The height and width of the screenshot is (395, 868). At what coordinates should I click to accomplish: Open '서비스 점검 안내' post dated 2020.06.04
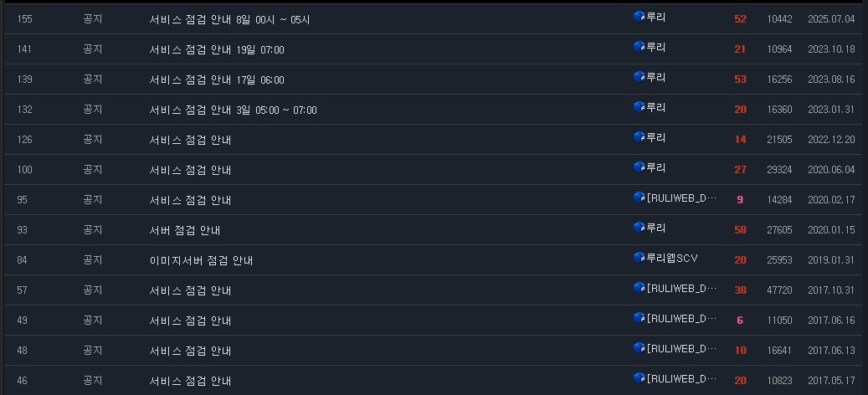(191, 170)
